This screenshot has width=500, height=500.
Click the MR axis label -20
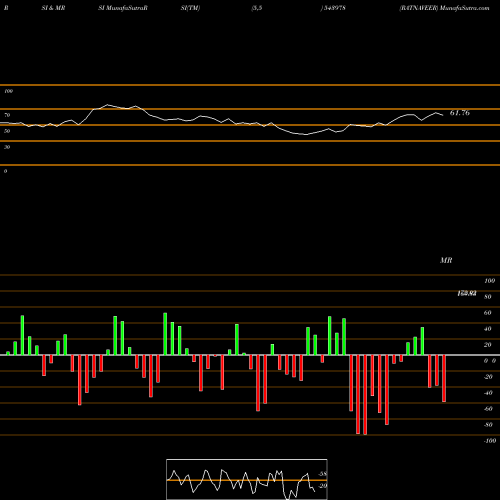488,377
